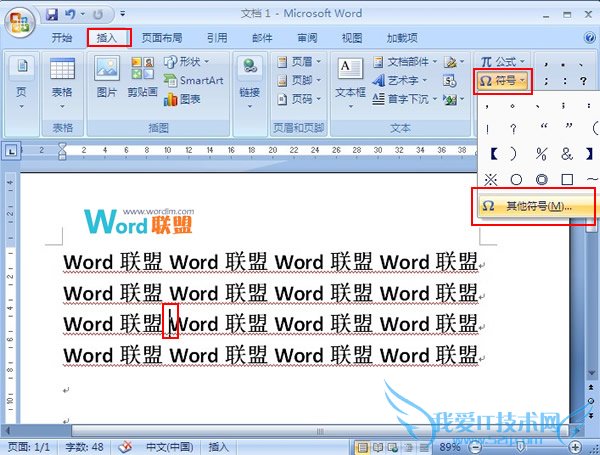Insert the right double quote symbol
600x455 pixels.
pos(569,126)
